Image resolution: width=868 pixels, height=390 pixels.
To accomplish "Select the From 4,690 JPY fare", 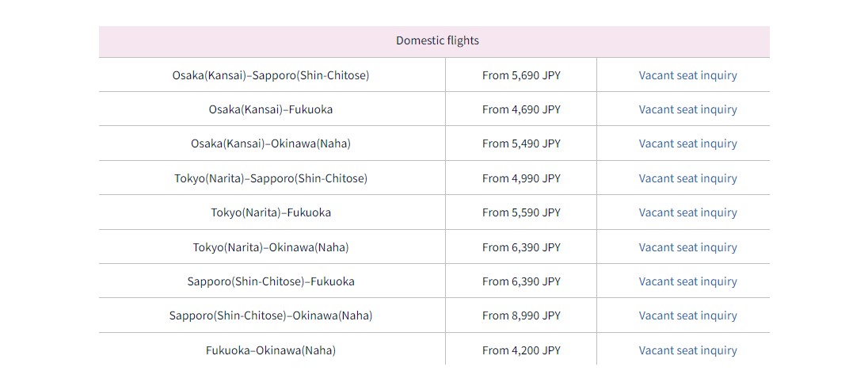I will [521, 109].
